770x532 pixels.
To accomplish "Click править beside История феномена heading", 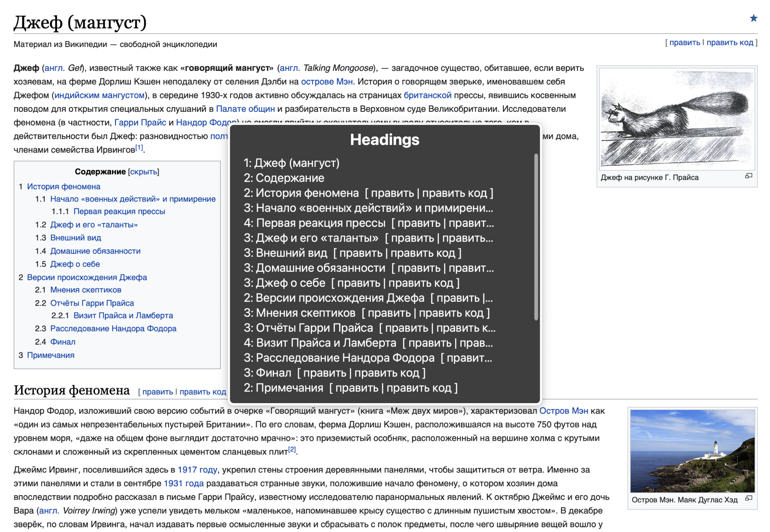I will (158, 392).
